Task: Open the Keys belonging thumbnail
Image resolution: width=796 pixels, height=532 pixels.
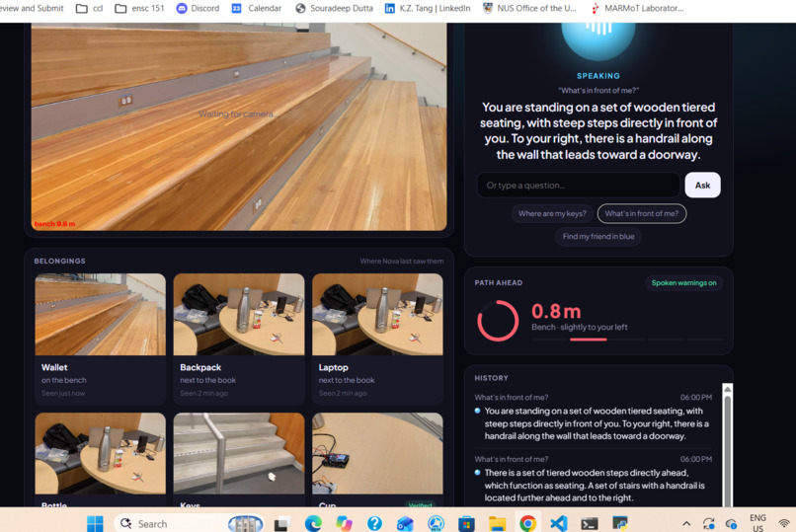Action: pyautogui.click(x=239, y=453)
